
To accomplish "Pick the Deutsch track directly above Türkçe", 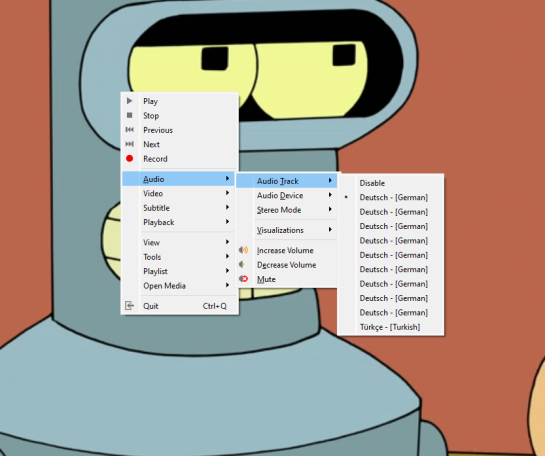I will (x=390, y=312).
